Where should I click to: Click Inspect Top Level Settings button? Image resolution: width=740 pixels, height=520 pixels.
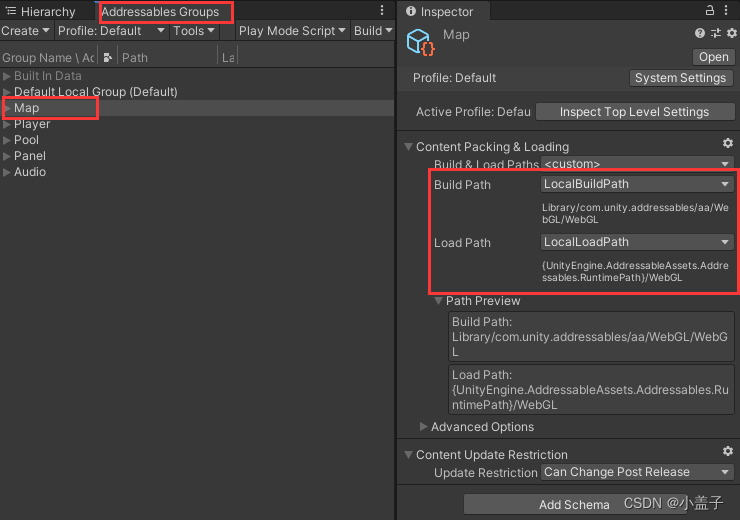[x=635, y=112]
